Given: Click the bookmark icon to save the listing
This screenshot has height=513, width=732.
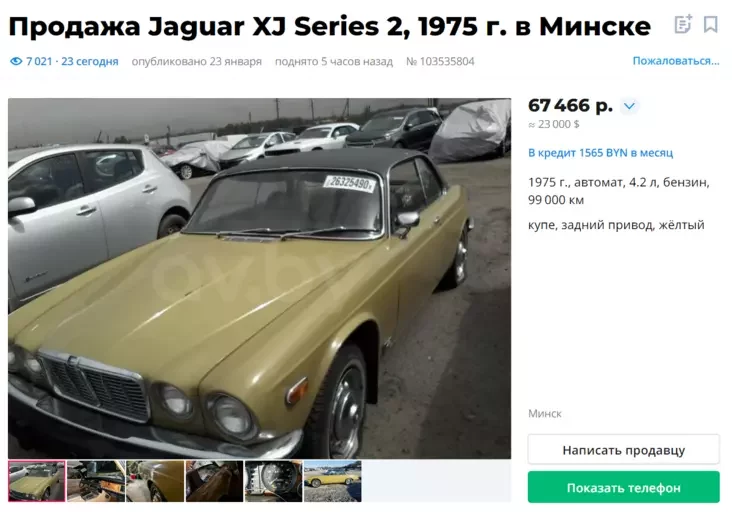Looking at the screenshot, I should pos(710,24).
